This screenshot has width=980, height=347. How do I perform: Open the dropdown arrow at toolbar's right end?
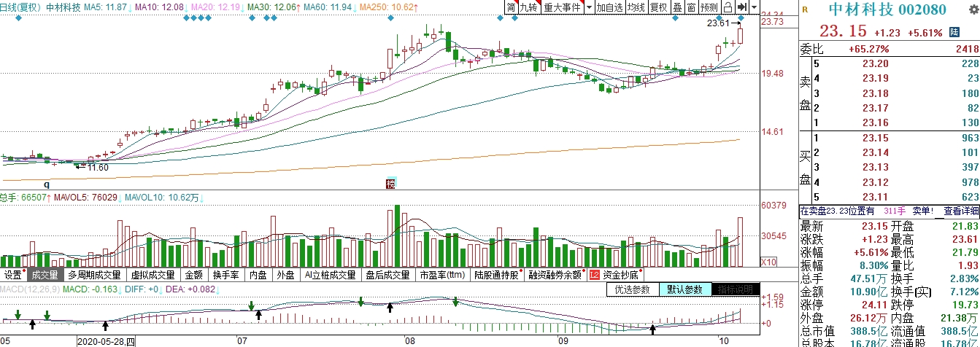pyautogui.click(x=755, y=7)
